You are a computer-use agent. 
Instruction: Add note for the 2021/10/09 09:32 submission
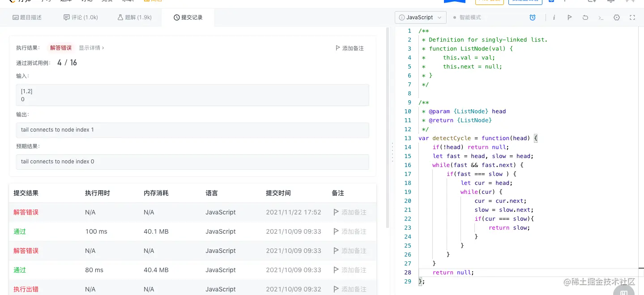pyautogui.click(x=350, y=289)
